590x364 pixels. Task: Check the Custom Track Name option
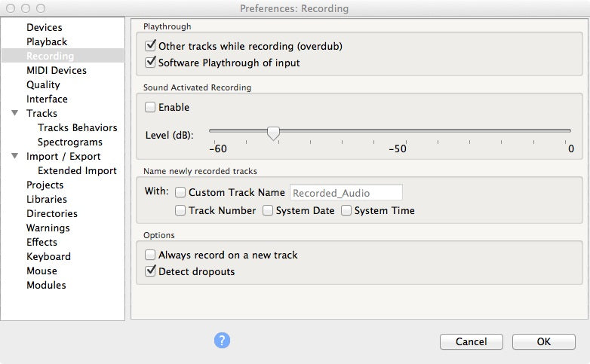tap(180, 192)
